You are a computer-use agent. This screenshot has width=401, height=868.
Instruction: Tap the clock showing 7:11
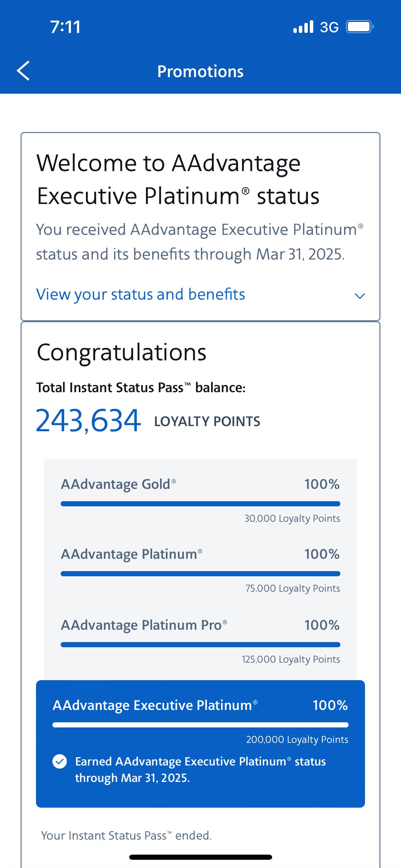click(x=65, y=26)
